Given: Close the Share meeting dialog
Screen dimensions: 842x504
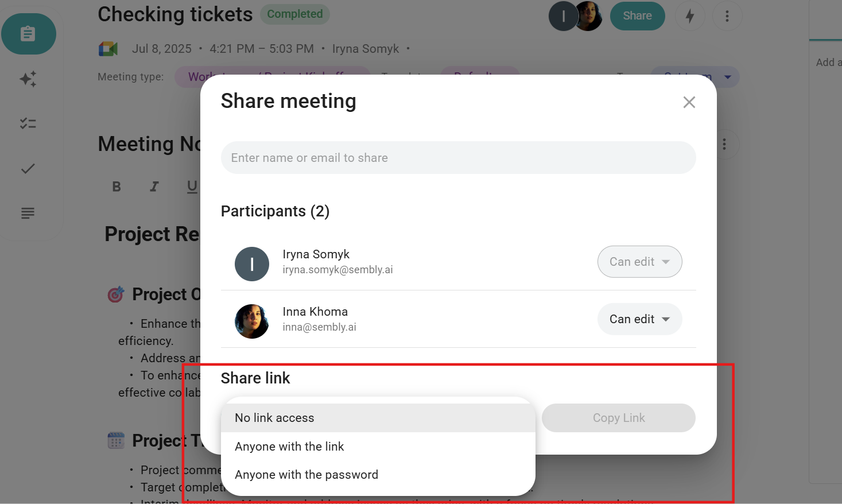Looking at the screenshot, I should coord(689,102).
